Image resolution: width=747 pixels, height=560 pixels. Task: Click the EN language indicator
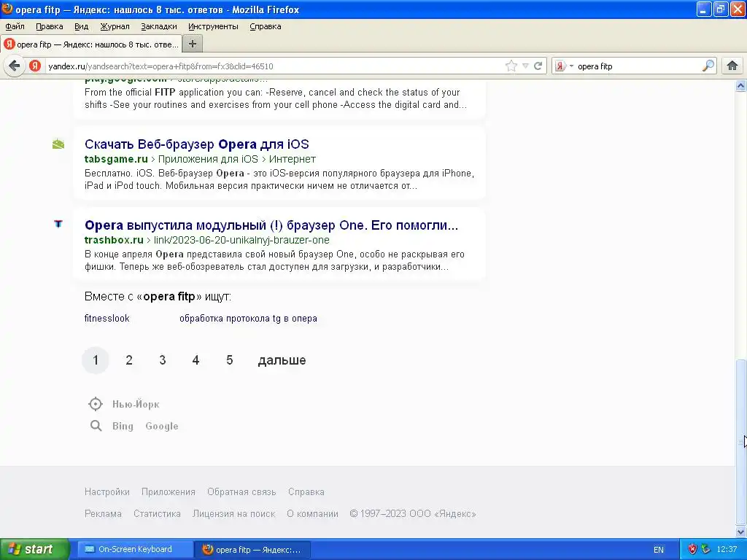coord(659,550)
